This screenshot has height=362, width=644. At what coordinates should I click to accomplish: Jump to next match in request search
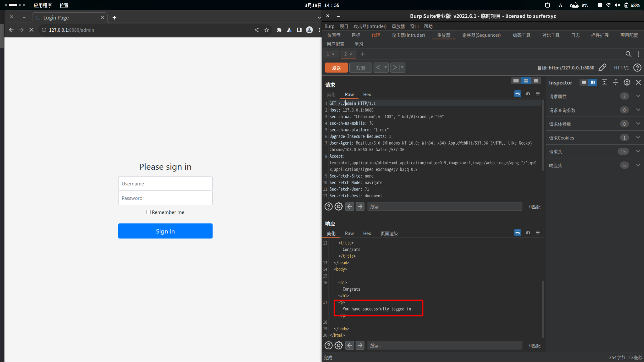point(360,206)
